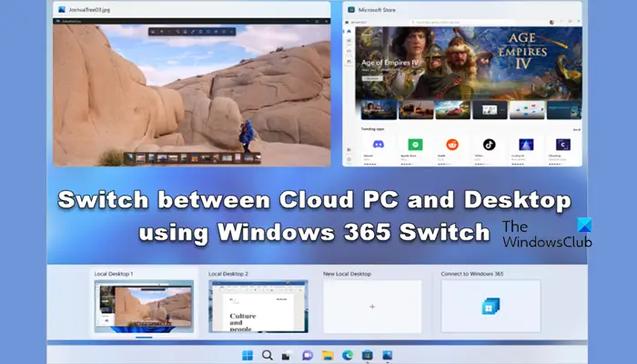Open the Apps icon in Store sidebar
This screenshot has height=364, width=637.
point(349,41)
